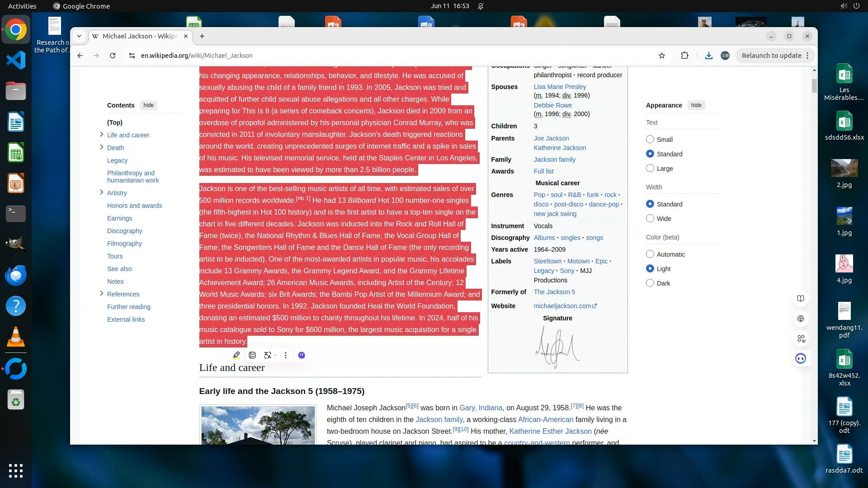Select Dark color mode
Screen dimensions: 868x488
650,283
